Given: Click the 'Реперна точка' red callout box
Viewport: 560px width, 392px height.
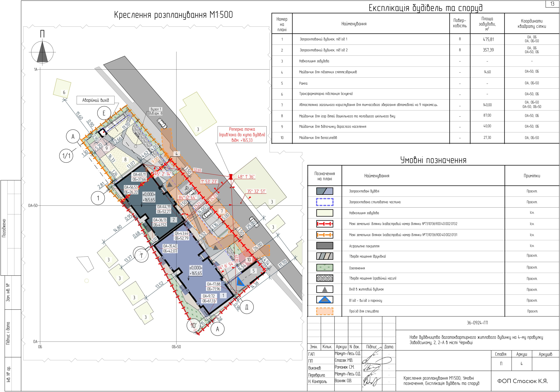Looking at the screenshot, I should tap(242, 134).
